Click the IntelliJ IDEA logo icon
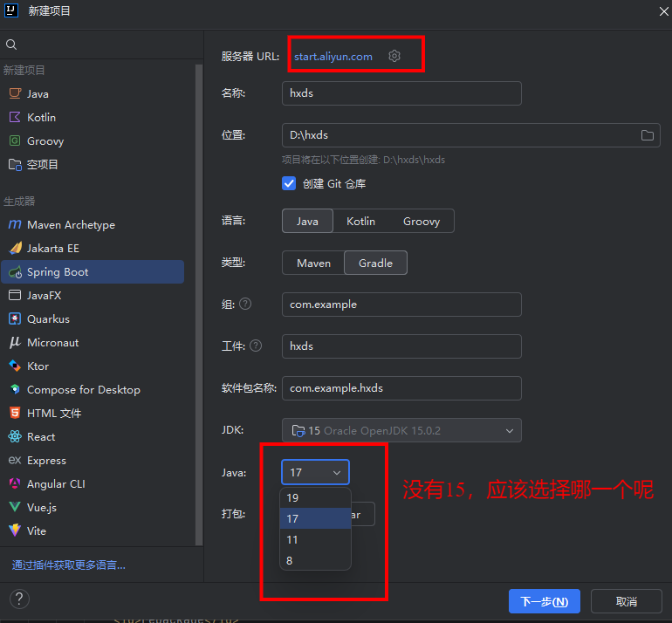This screenshot has height=623, width=672. [10, 10]
